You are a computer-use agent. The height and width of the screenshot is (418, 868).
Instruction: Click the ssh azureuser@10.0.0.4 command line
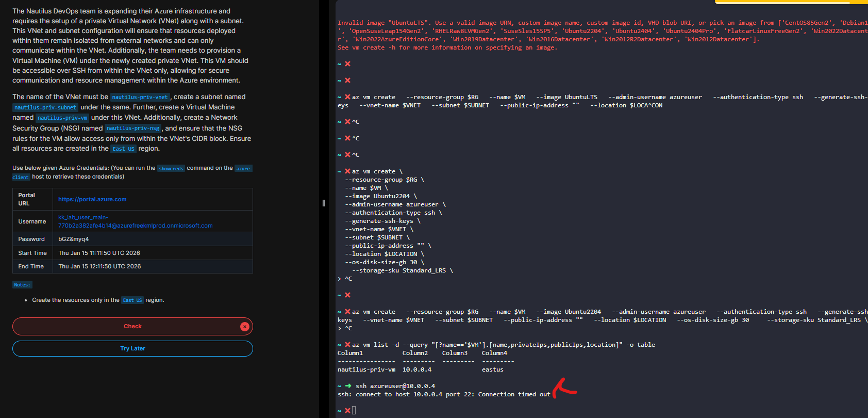(395, 386)
